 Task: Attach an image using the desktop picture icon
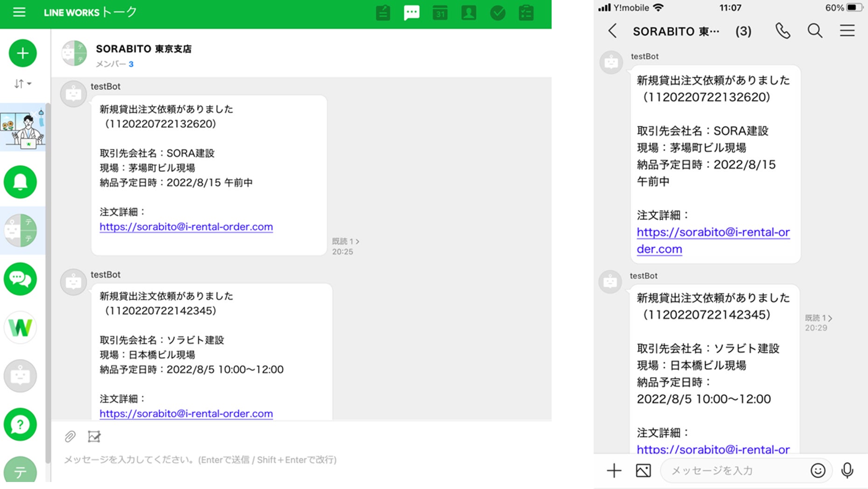pyautogui.click(x=94, y=437)
